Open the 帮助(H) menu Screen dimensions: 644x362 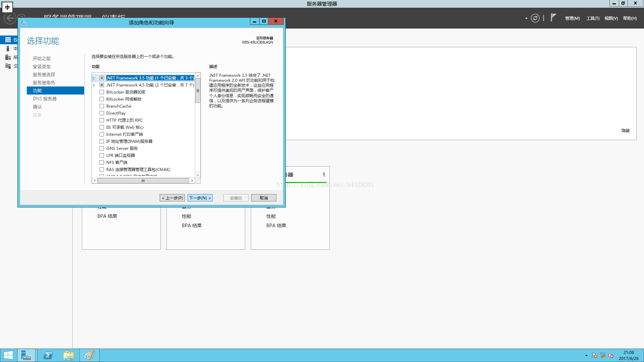click(630, 18)
